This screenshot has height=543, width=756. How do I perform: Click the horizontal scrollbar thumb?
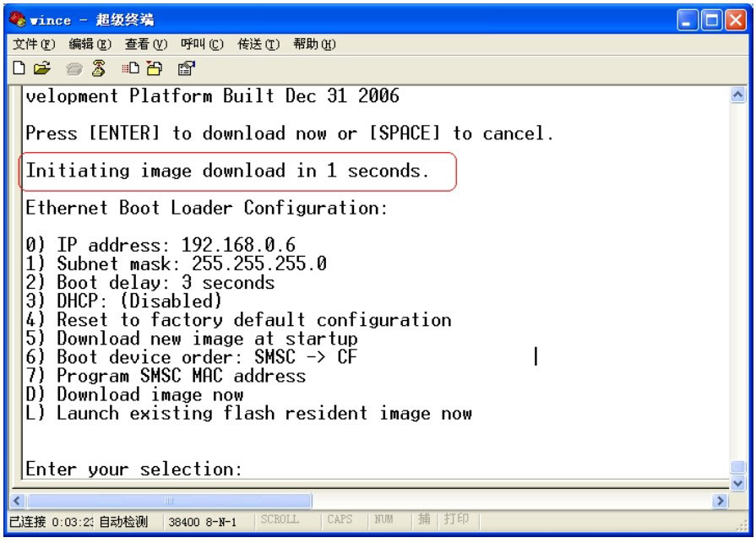pyautogui.click(x=169, y=501)
